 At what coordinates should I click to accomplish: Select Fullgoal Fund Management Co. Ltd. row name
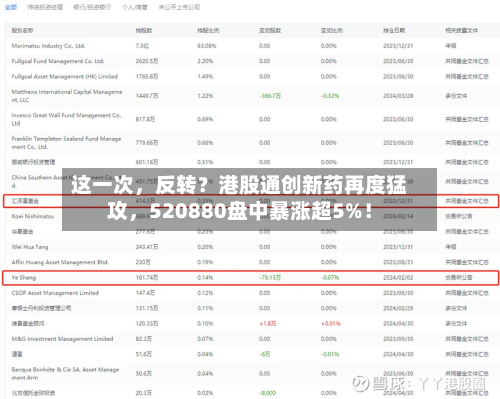click(58, 61)
